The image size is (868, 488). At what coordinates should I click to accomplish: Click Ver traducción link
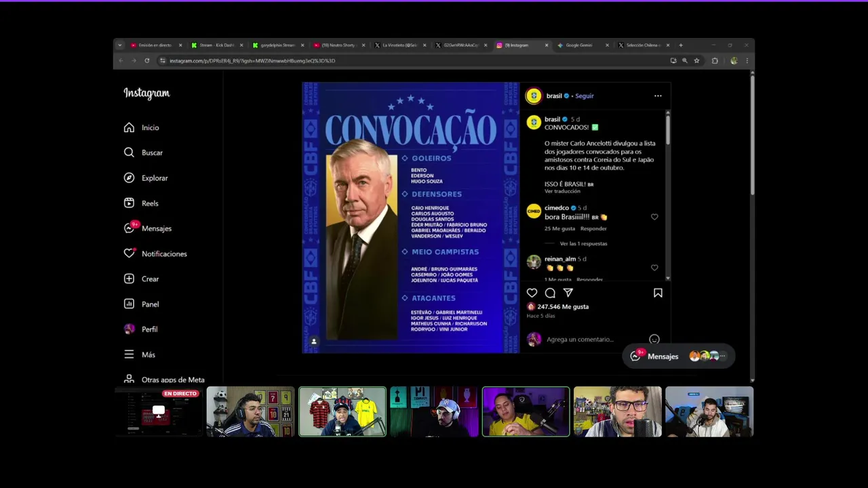click(562, 191)
